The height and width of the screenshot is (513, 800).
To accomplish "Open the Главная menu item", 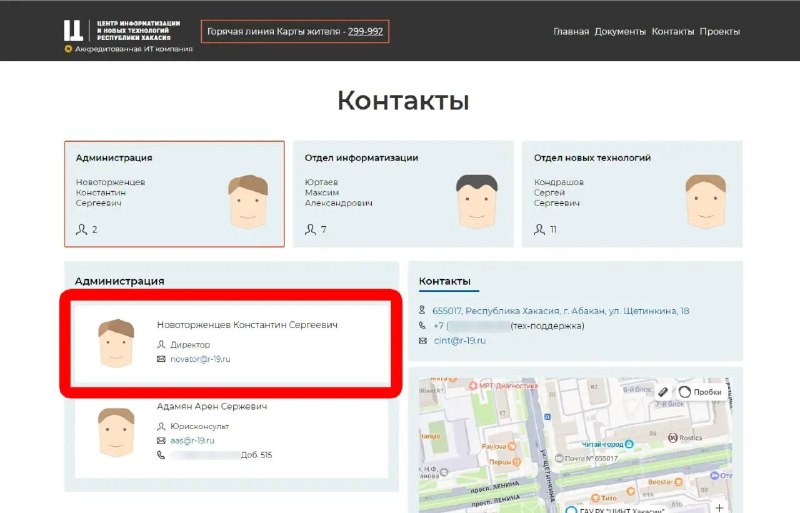I will coord(571,32).
